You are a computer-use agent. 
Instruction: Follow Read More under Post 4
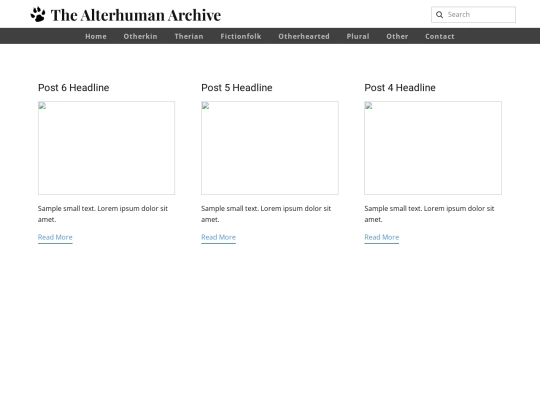(x=382, y=237)
